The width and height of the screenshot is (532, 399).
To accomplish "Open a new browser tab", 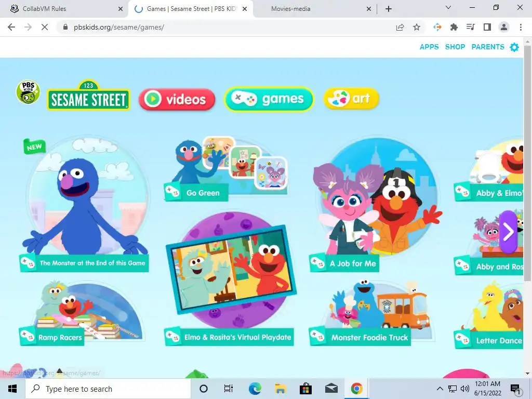I will [x=389, y=9].
